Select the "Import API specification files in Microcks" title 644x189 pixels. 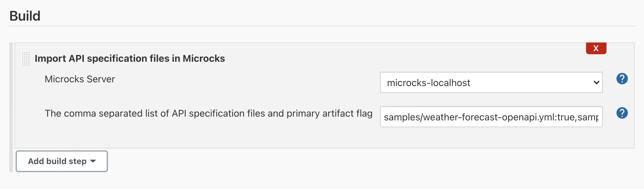click(129, 59)
